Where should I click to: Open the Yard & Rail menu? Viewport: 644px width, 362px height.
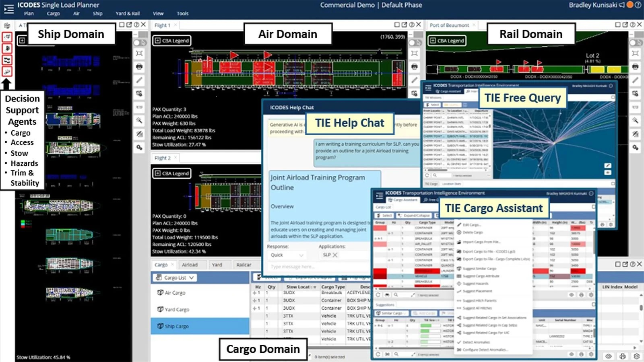(x=128, y=13)
